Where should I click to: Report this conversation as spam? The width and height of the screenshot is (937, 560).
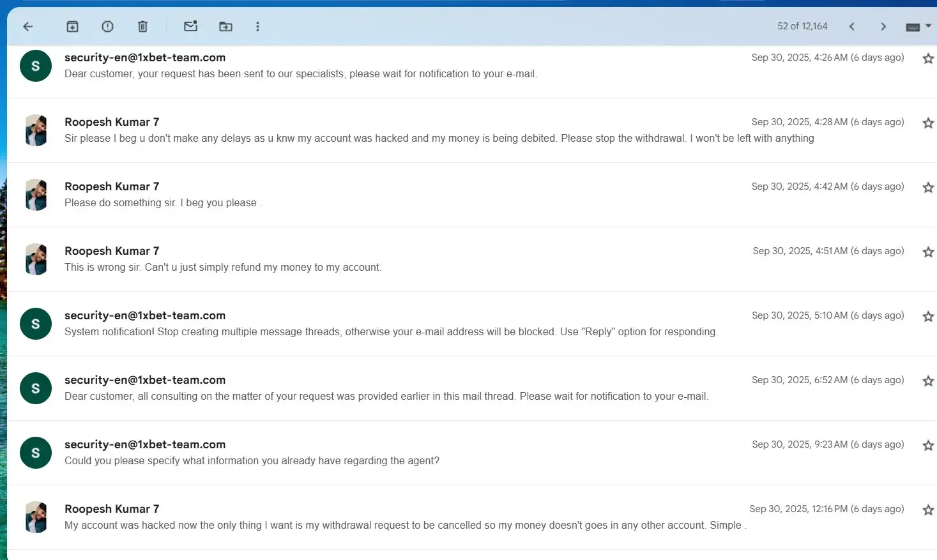pyautogui.click(x=107, y=26)
